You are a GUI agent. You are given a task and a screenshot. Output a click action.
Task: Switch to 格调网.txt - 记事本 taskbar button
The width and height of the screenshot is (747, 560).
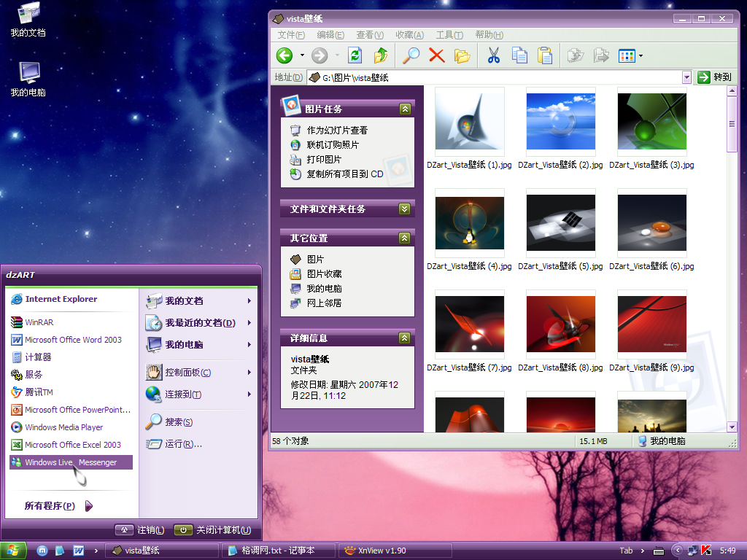point(279,551)
